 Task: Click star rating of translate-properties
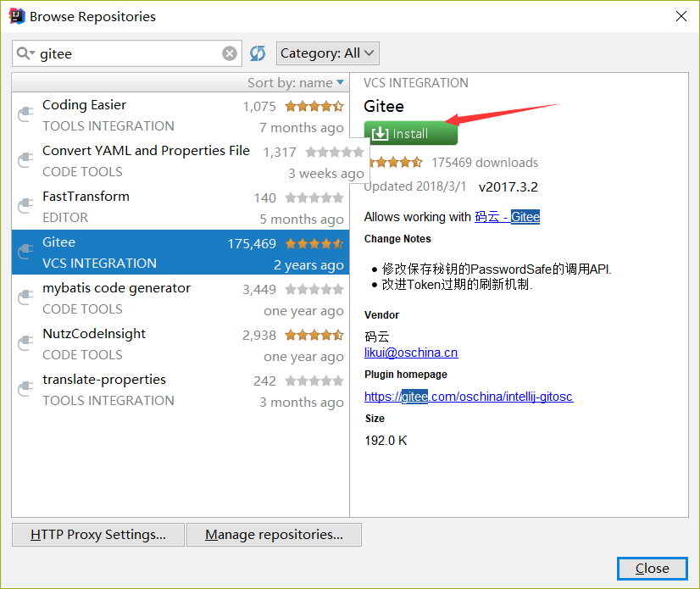click(314, 381)
